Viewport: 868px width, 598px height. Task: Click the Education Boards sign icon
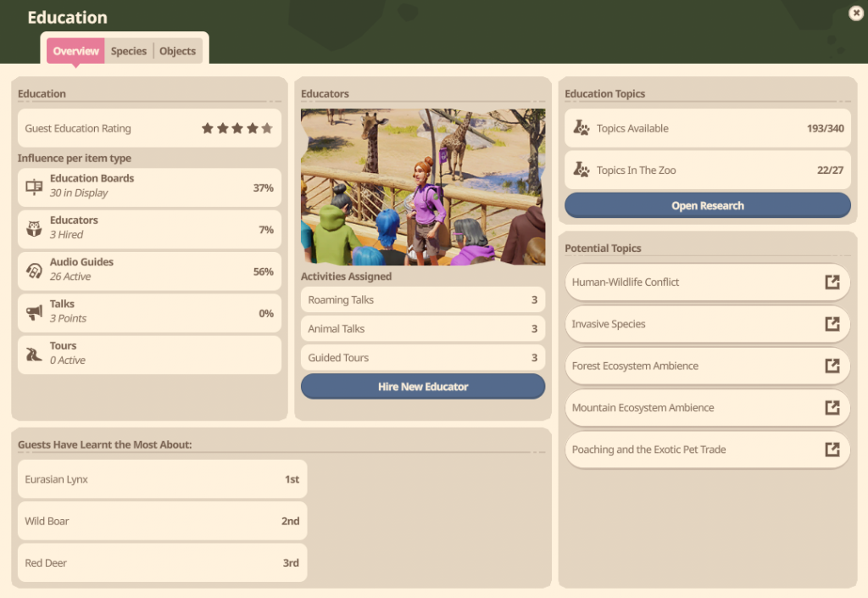[34, 187]
